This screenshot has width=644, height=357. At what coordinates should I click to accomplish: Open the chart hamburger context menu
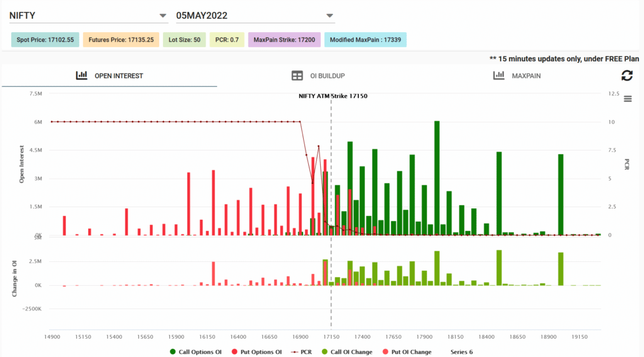pos(628,99)
